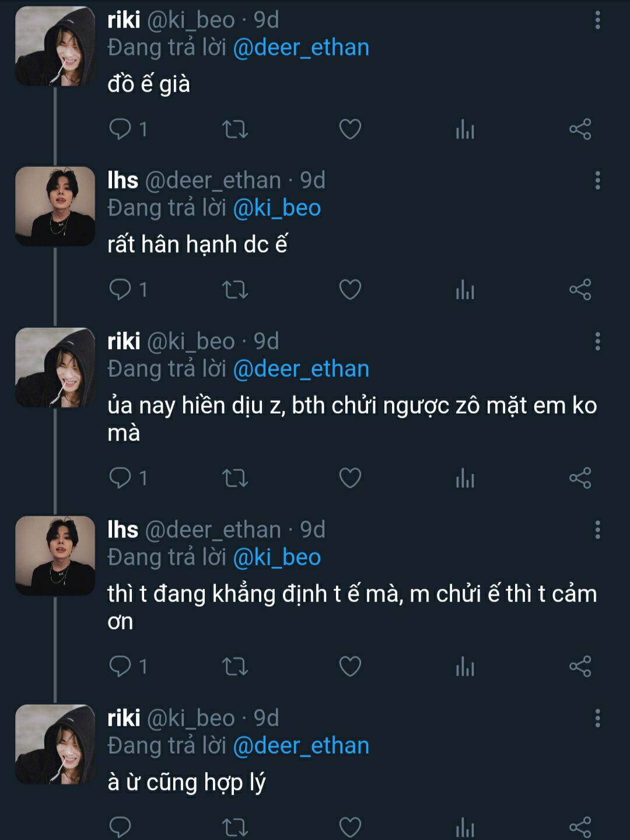Retweet riki's "đồ ế già" tweet
Image resolution: width=630 pixels, height=840 pixels.
point(235,129)
